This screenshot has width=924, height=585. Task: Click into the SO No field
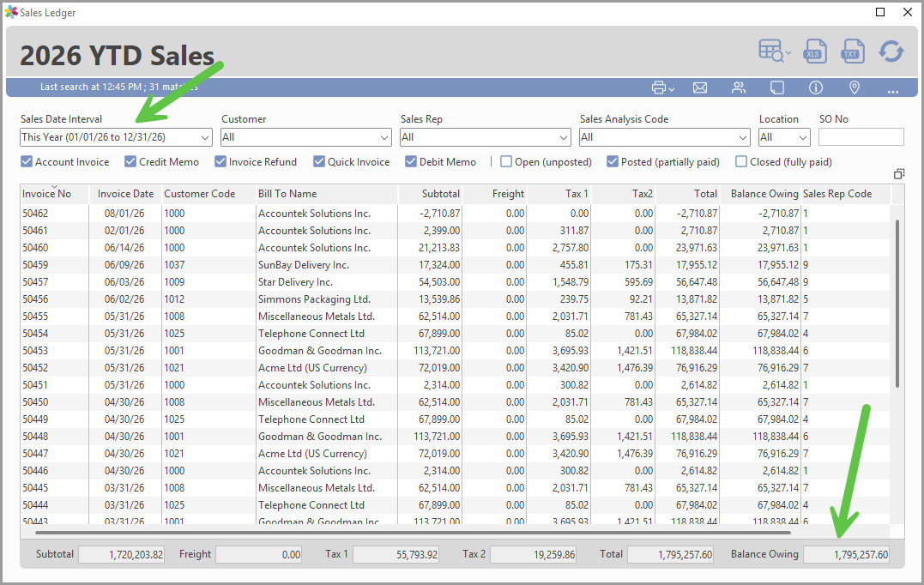pyautogui.click(x=861, y=136)
